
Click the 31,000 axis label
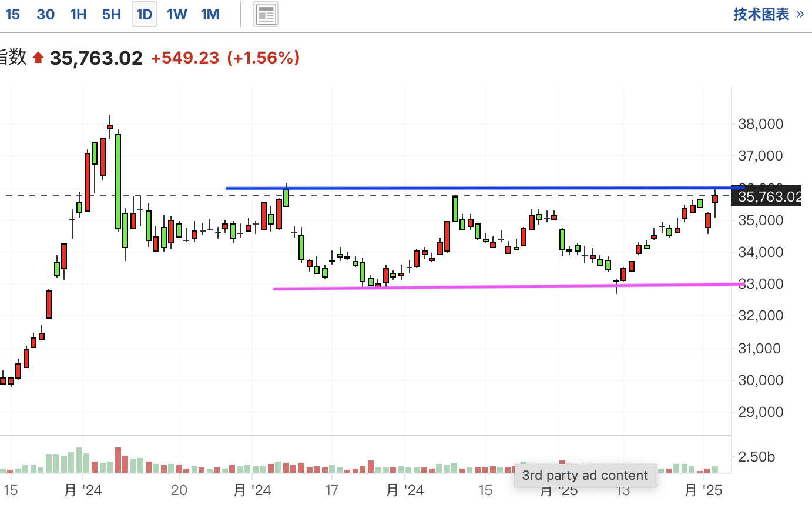[x=760, y=348]
